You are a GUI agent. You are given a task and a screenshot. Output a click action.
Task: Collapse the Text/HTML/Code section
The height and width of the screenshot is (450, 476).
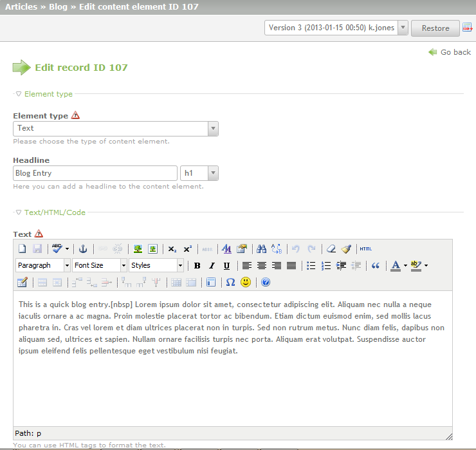(50, 212)
